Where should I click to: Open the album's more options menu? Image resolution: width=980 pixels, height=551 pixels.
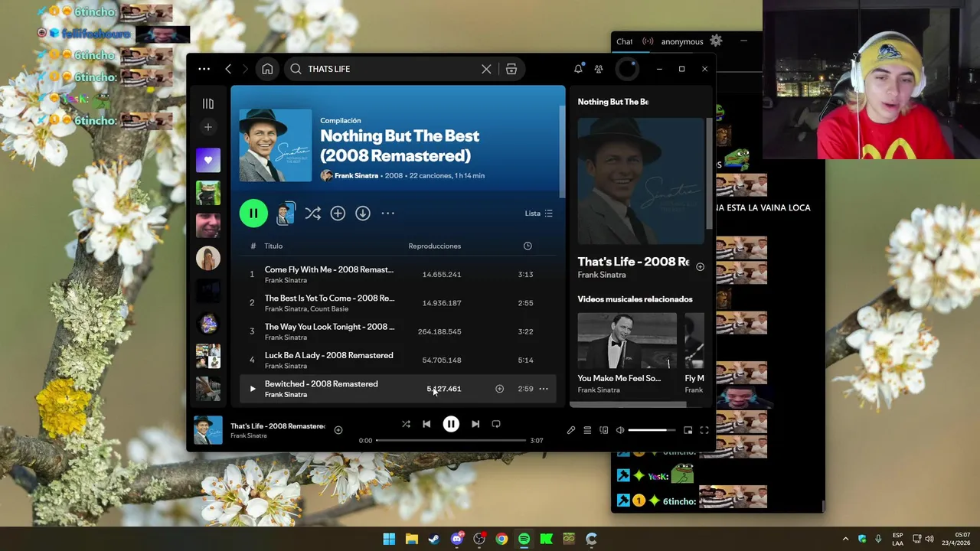pos(388,214)
